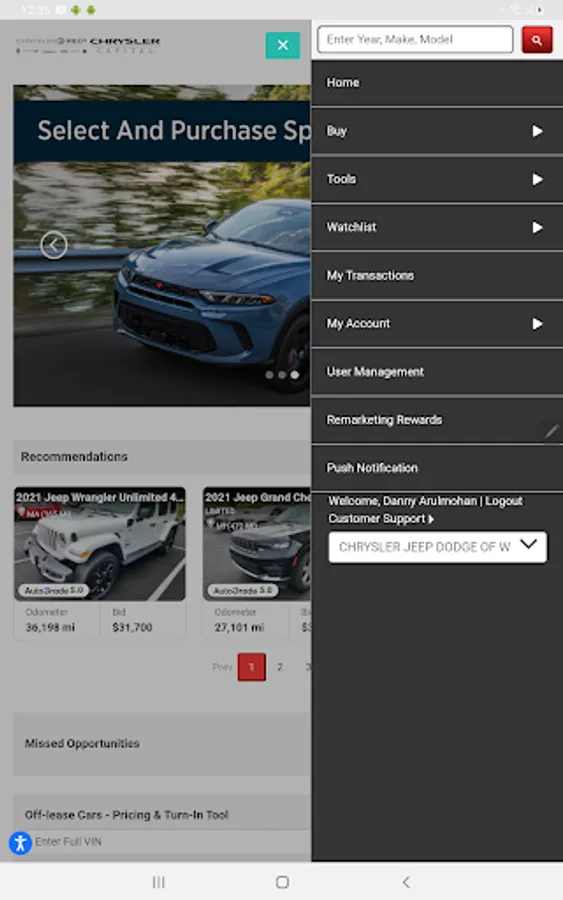The height and width of the screenshot is (900, 563).
Task: Select the second carousel dot indicator
Action: 282,375
